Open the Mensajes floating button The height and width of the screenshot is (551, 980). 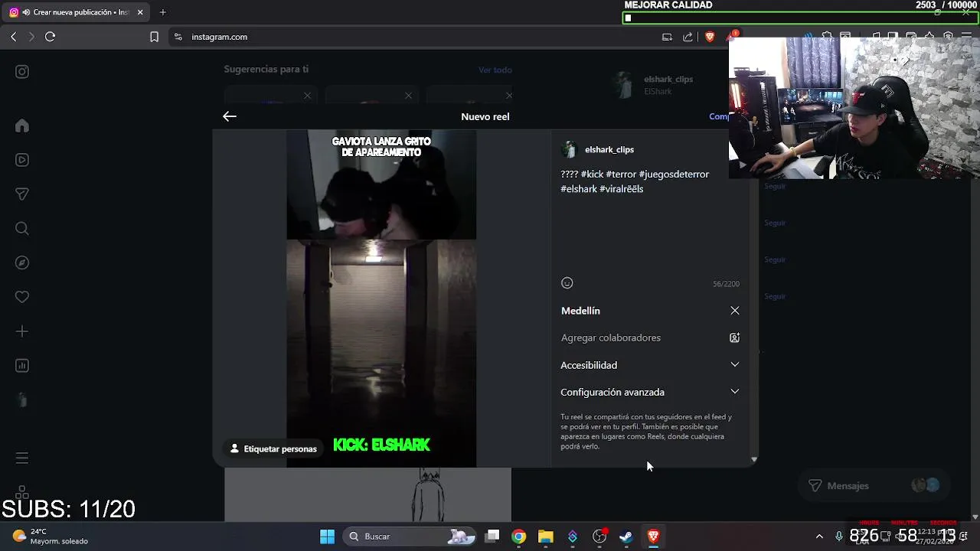[x=873, y=486]
